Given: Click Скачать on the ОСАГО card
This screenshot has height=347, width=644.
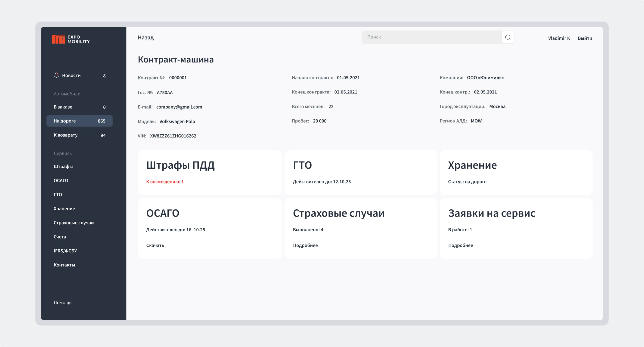Looking at the screenshot, I should pyautogui.click(x=155, y=245).
